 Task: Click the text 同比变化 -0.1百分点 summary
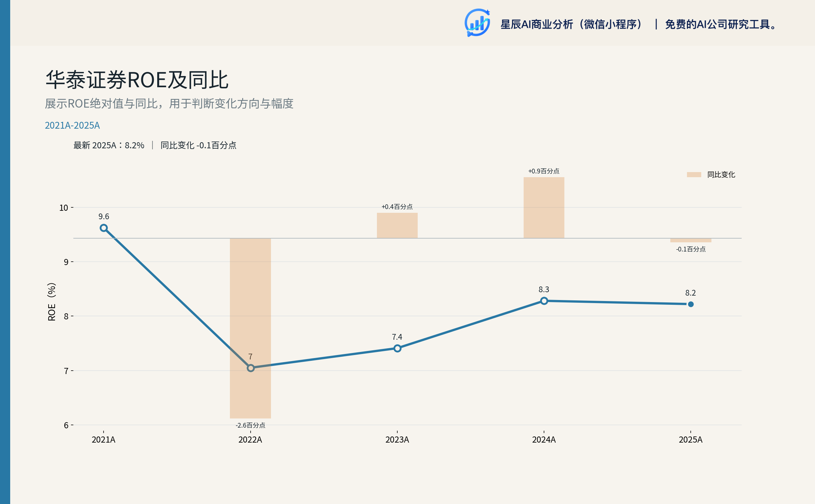coord(198,145)
